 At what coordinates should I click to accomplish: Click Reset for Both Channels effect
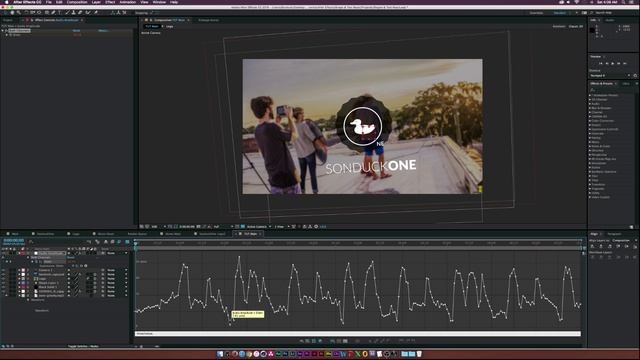76,31
